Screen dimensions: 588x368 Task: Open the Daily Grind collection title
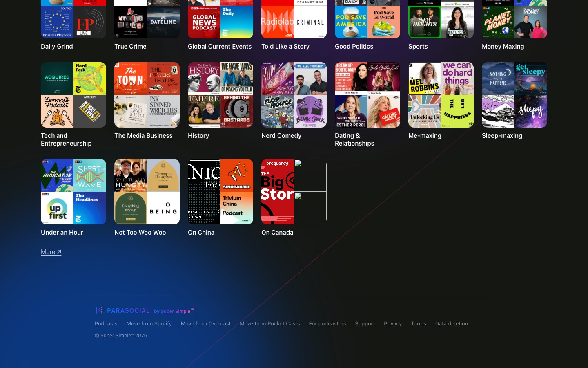tap(57, 47)
